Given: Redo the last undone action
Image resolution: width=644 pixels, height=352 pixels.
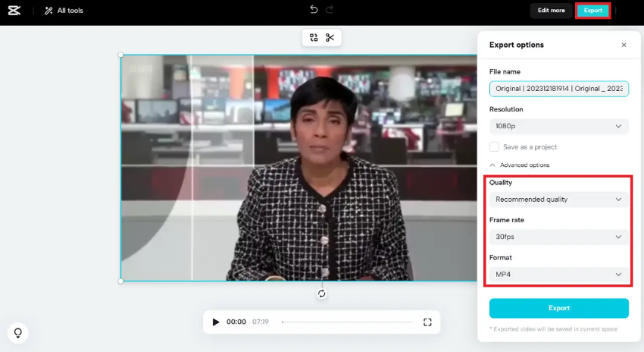Looking at the screenshot, I should tap(330, 10).
